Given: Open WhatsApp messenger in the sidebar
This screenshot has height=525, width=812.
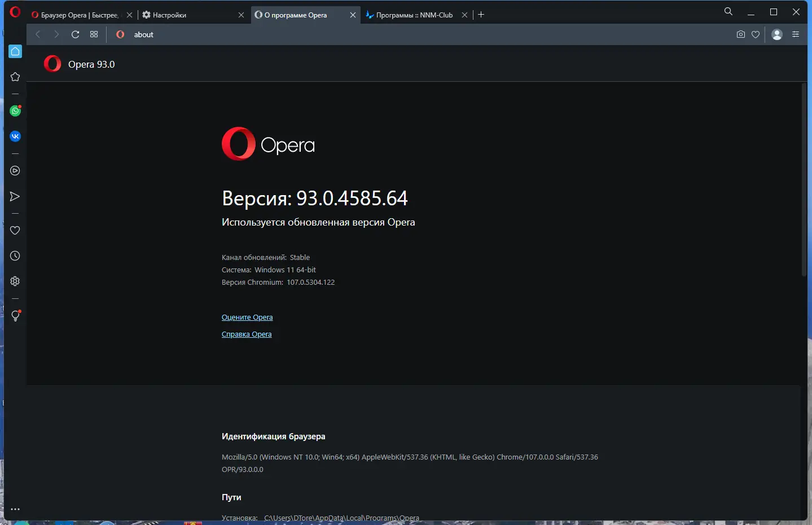Looking at the screenshot, I should (x=15, y=111).
